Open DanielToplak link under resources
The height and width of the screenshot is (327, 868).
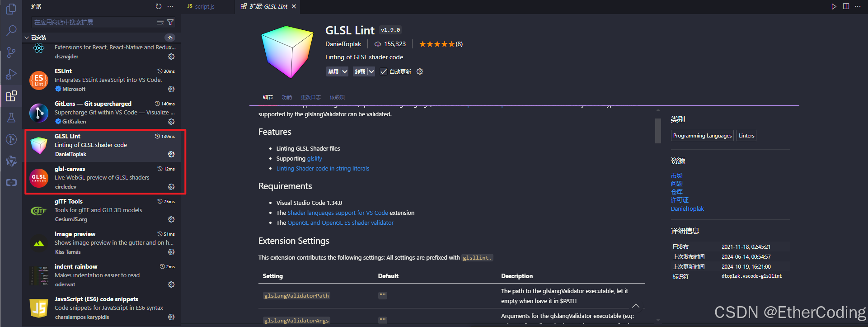click(x=687, y=209)
